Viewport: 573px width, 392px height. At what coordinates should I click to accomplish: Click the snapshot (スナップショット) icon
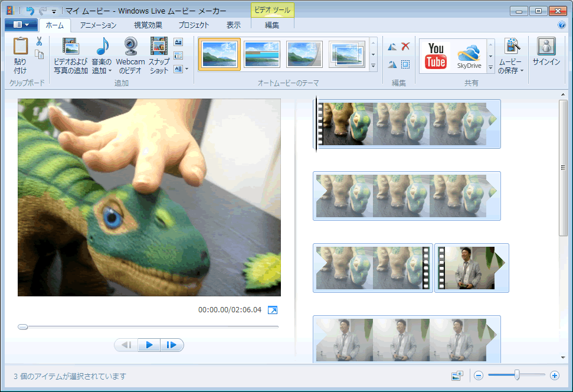(x=159, y=47)
